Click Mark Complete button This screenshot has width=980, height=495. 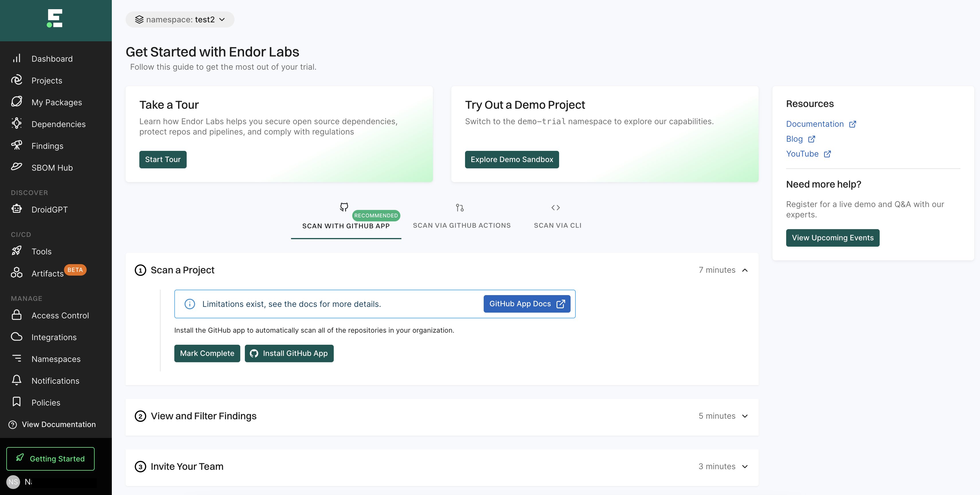[207, 353]
